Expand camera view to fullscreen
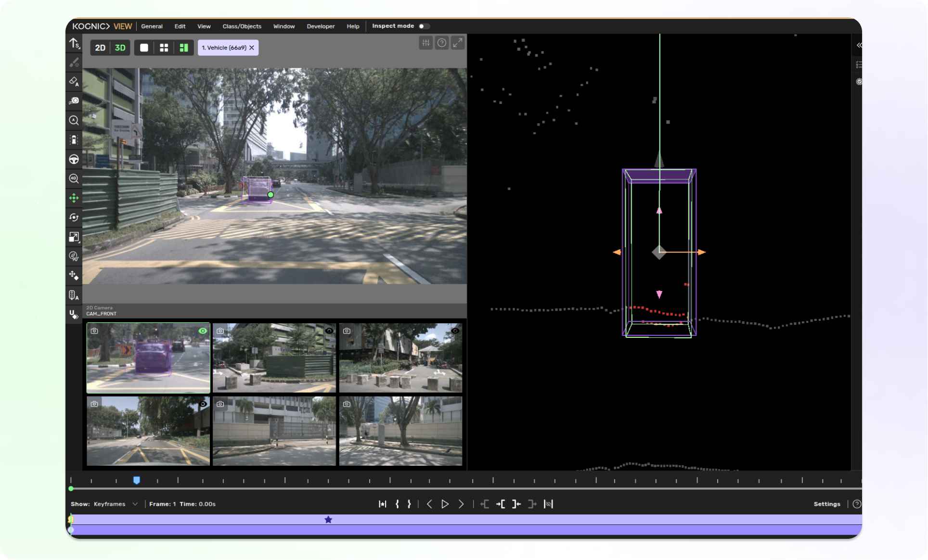928x560 pixels. pyautogui.click(x=457, y=43)
